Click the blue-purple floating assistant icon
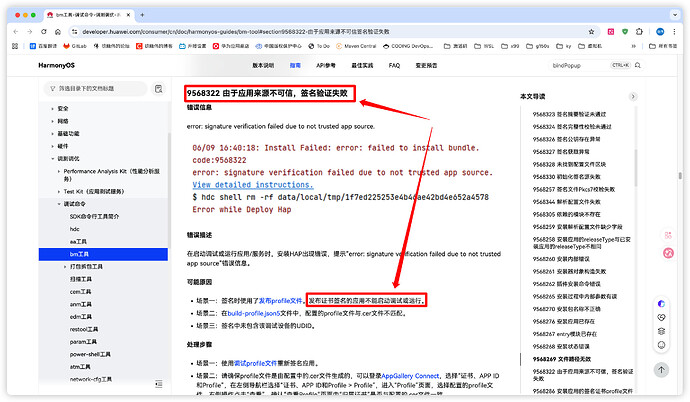 click(x=661, y=303)
